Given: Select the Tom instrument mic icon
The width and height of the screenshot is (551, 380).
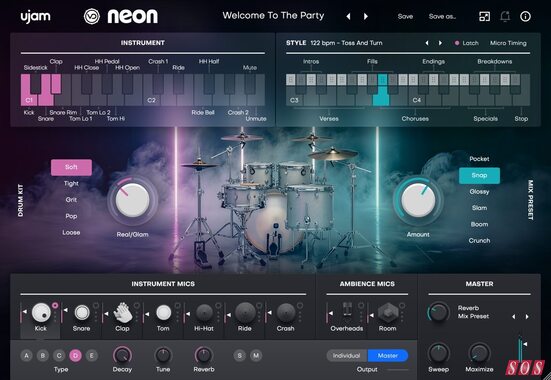Looking at the screenshot, I should click(x=163, y=312).
